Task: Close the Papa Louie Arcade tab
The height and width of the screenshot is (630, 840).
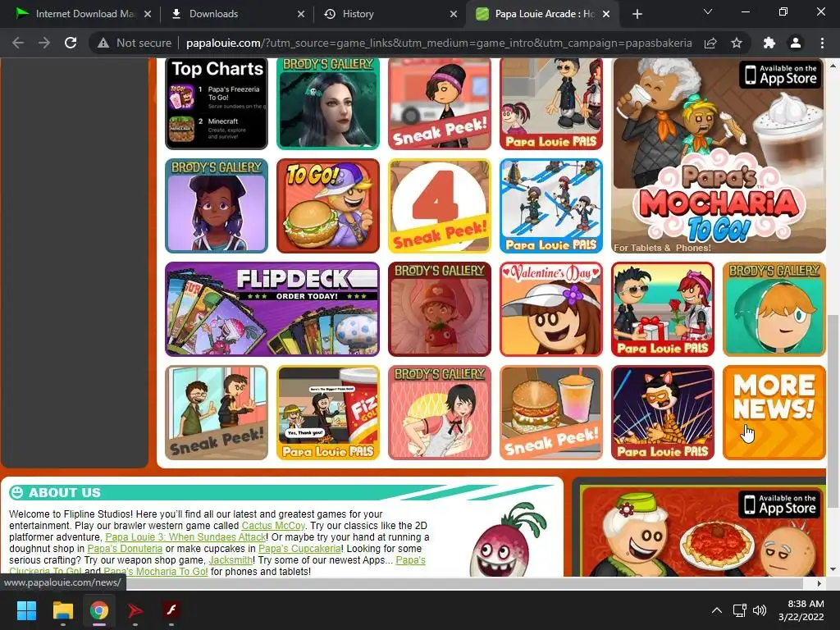Action: [606, 14]
